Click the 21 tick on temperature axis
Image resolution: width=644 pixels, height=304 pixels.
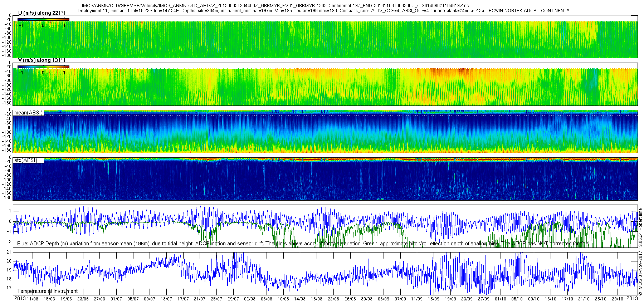(9, 252)
